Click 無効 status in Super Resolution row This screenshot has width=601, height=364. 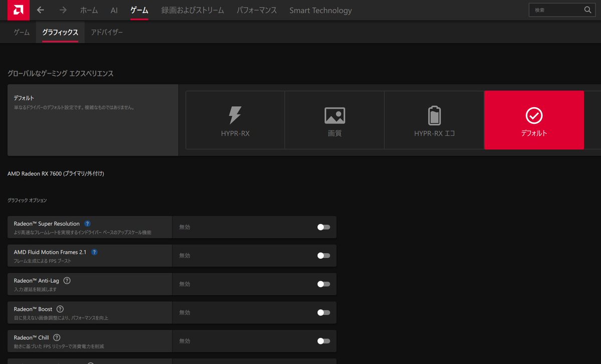click(x=184, y=227)
